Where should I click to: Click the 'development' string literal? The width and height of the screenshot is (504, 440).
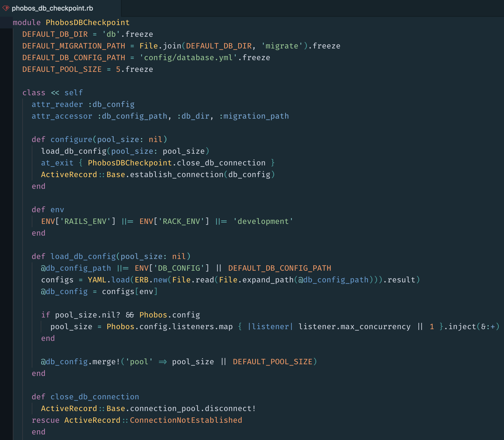click(x=263, y=221)
